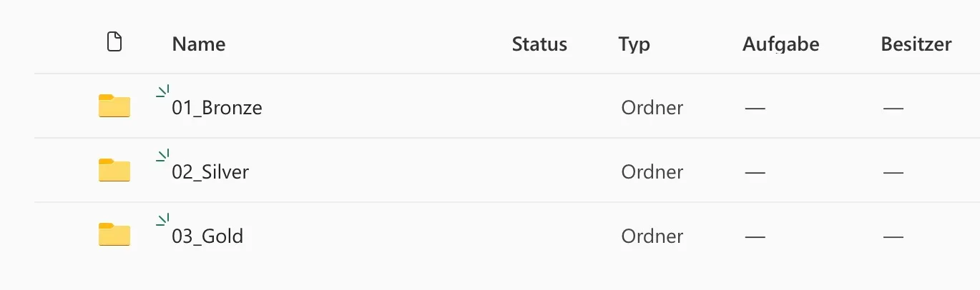Click the Ordner type cell for 02_Silver

coord(652,173)
